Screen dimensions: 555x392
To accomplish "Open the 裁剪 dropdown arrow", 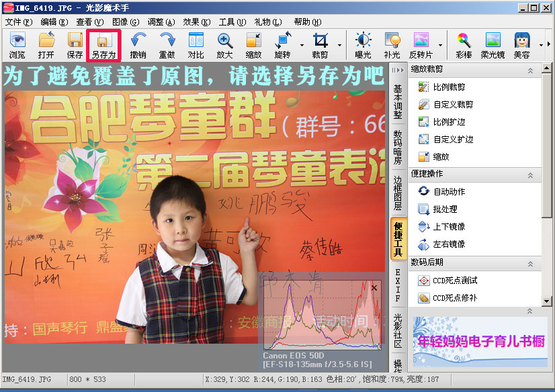I will pos(339,45).
